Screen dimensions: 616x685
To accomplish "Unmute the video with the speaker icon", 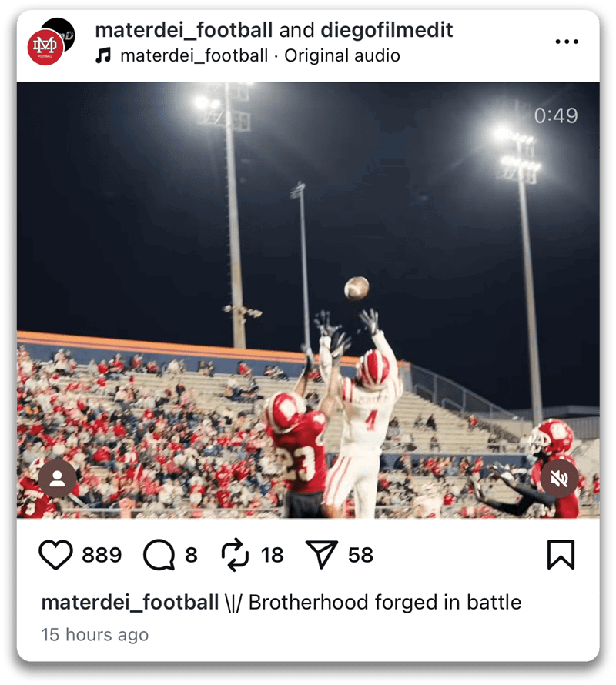I will tap(559, 479).
